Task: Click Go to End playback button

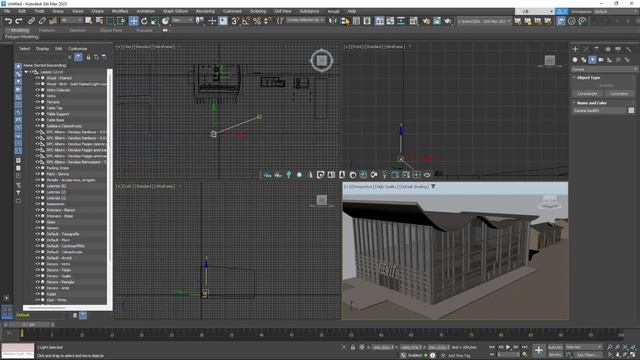Action: tap(524, 347)
